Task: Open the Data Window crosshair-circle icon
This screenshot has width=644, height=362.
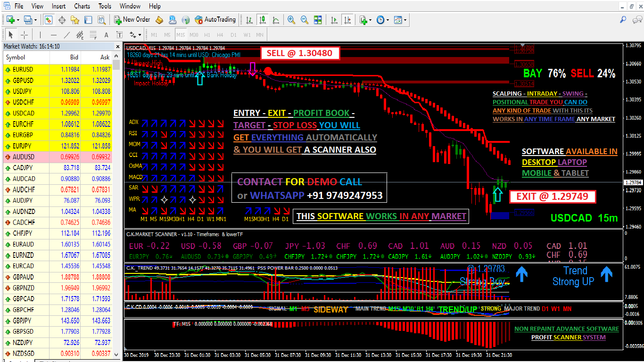Action: (x=62, y=20)
